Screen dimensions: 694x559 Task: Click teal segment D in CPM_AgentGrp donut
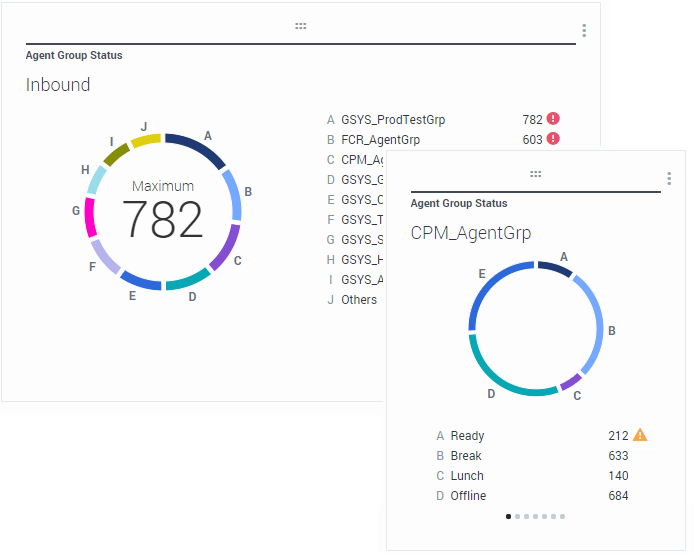click(496, 374)
